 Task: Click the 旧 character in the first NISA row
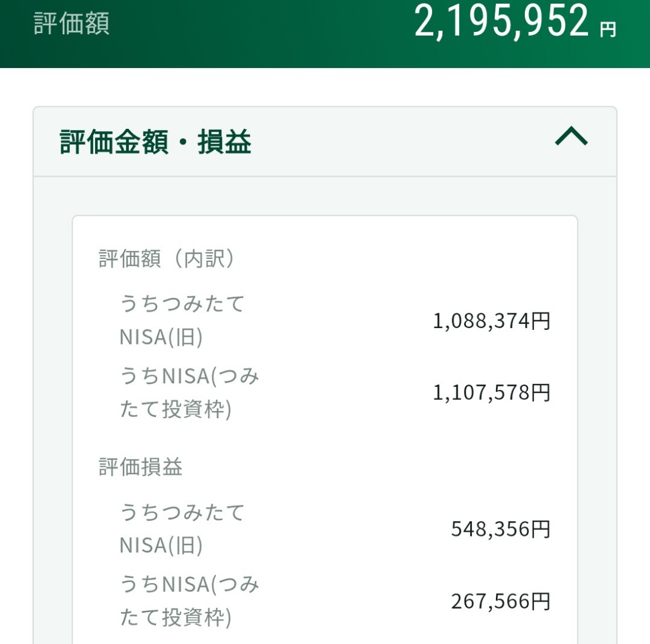click(188, 337)
